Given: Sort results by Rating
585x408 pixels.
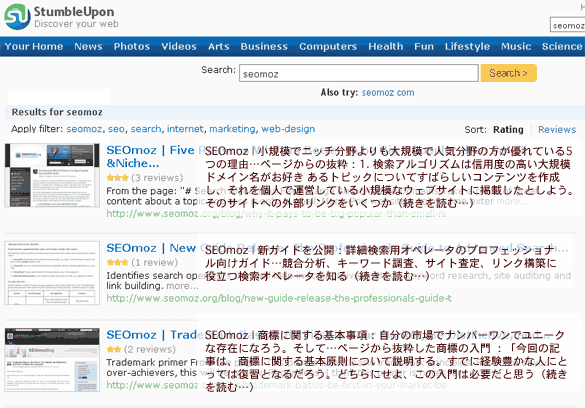Looking at the screenshot, I should [508, 130].
